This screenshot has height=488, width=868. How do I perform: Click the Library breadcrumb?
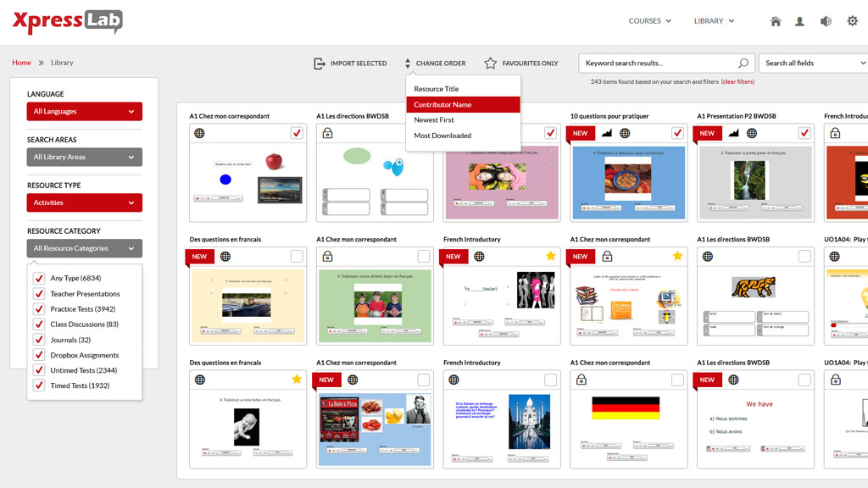tap(62, 63)
